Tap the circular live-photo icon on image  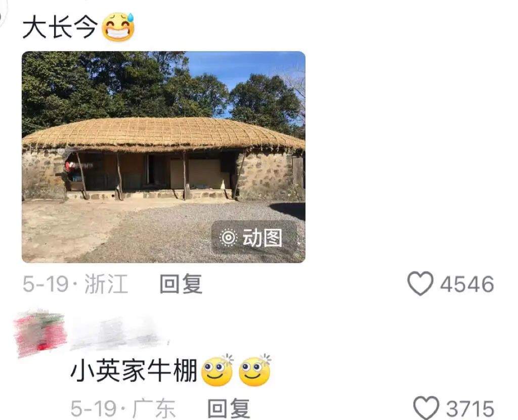coord(229,238)
